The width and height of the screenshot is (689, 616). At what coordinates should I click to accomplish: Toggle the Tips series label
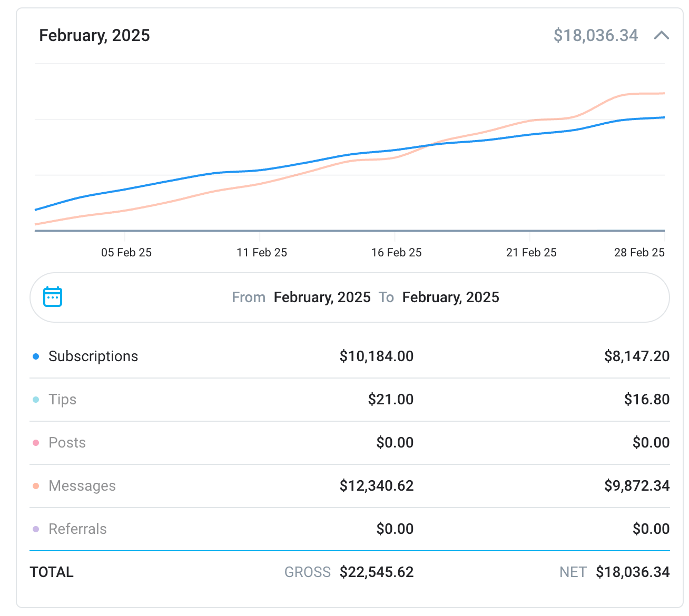62,400
